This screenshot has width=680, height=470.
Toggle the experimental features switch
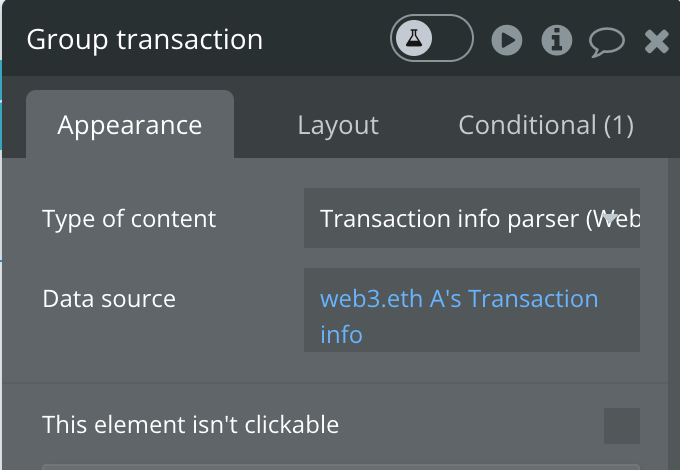tap(432, 38)
